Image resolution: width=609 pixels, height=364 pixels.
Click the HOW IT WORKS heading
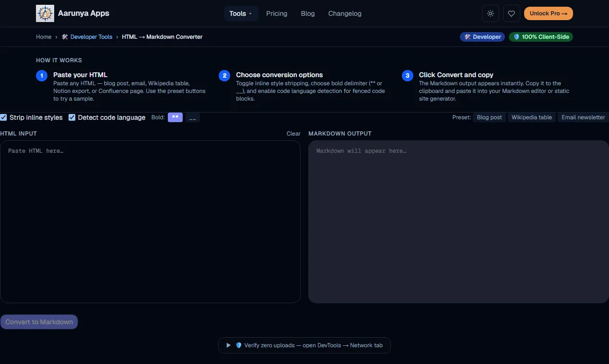[x=59, y=60]
